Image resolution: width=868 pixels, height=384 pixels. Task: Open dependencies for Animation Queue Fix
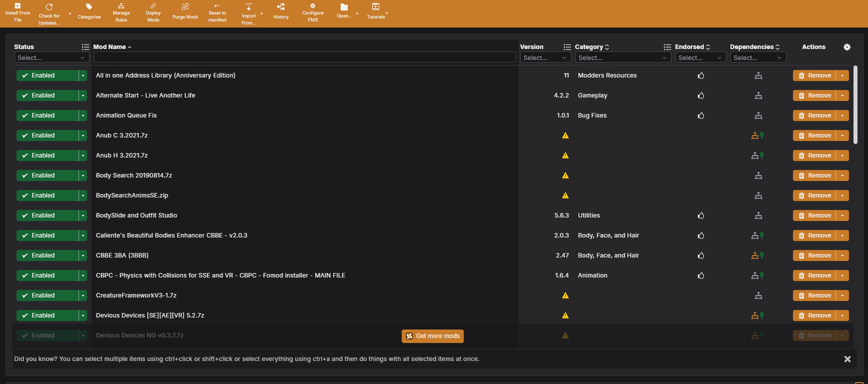point(758,115)
